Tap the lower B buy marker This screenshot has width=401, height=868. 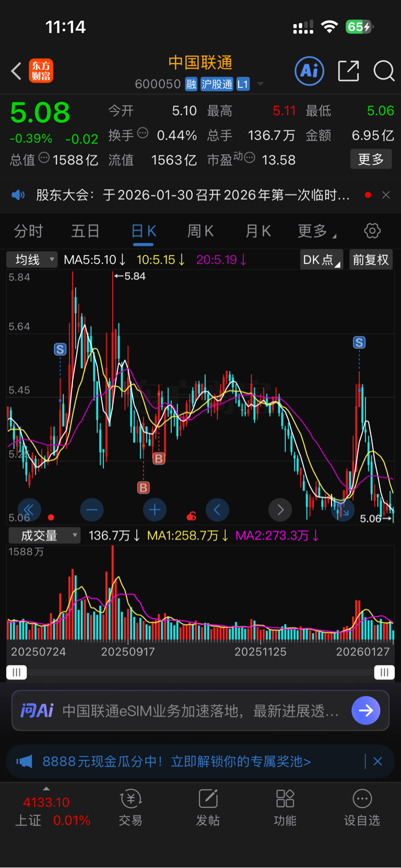(143, 487)
